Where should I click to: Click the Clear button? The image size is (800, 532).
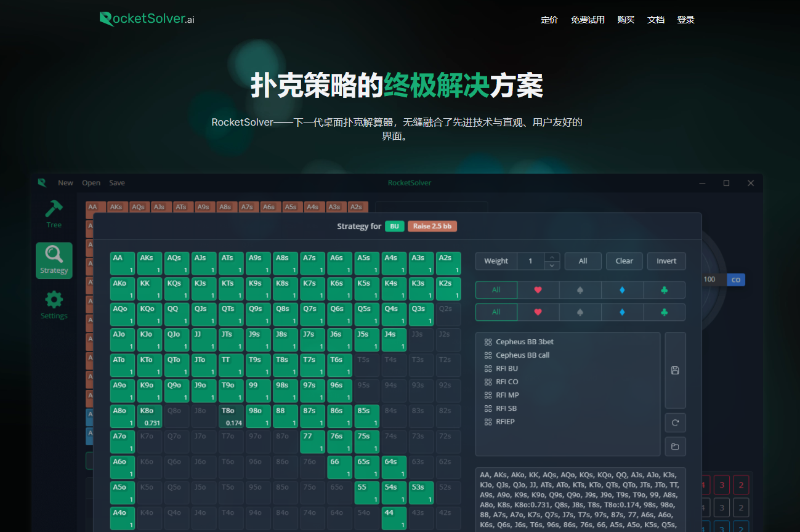click(624, 261)
